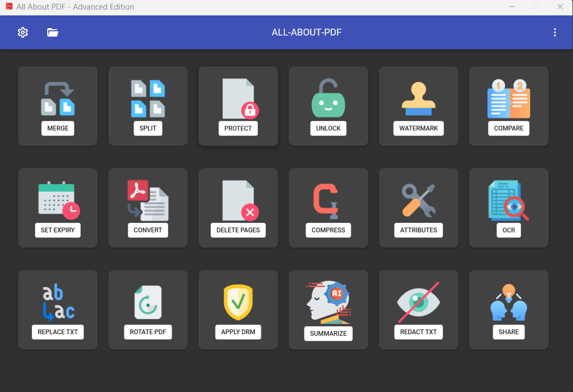The width and height of the screenshot is (573, 392).
Task: Click the MERGE label button
Action: (58, 128)
